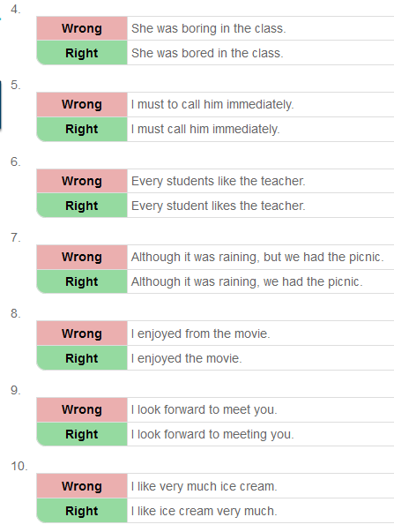Click 'Although it was raining, we had the picnic.'

tap(247, 282)
